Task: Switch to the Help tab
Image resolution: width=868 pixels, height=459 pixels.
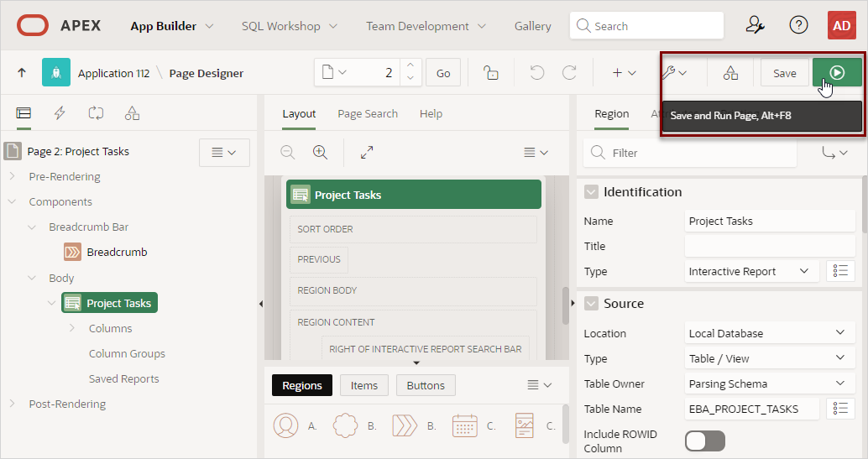Action: tap(431, 113)
